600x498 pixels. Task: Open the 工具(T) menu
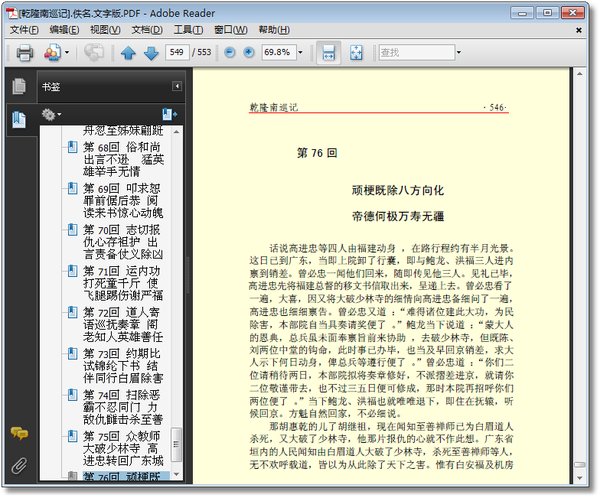tap(188, 30)
